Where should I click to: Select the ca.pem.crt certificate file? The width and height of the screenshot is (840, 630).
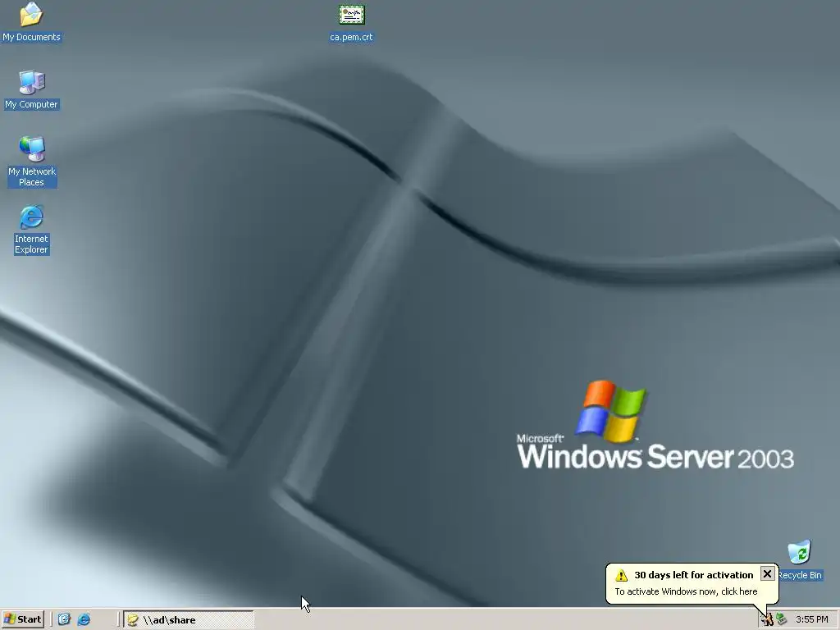351,24
